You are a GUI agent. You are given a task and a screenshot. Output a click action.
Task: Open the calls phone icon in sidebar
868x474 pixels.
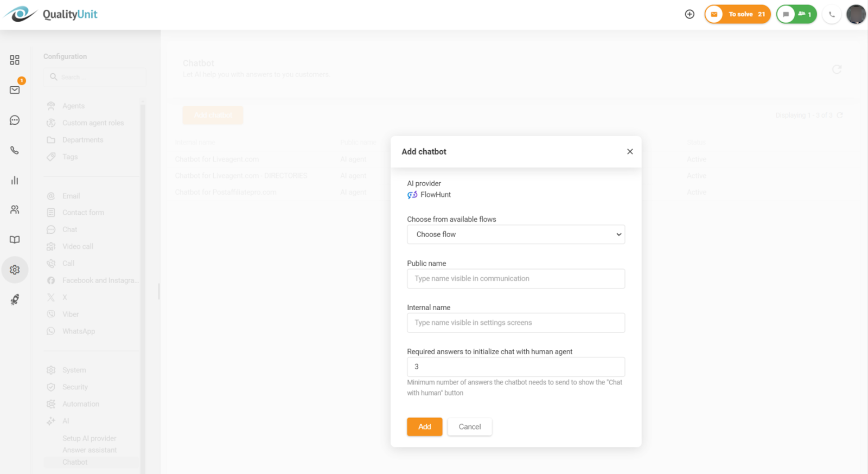pos(15,150)
